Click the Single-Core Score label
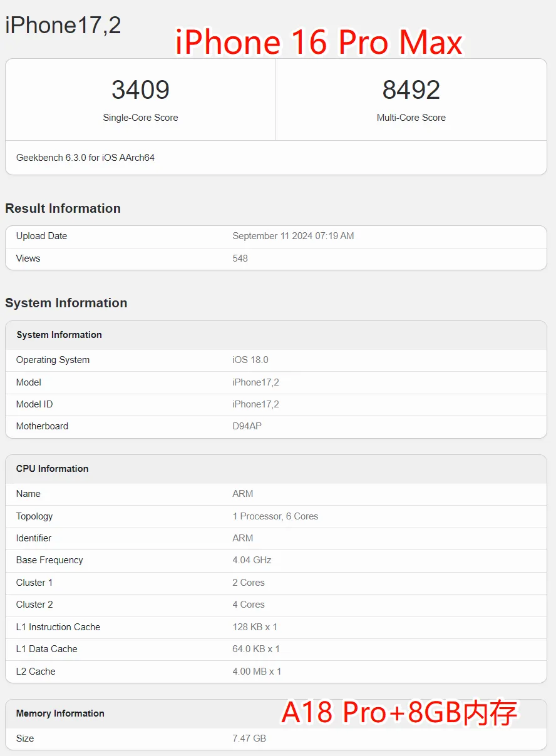The height and width of the screenshot is (756, 556). point(140,118)
